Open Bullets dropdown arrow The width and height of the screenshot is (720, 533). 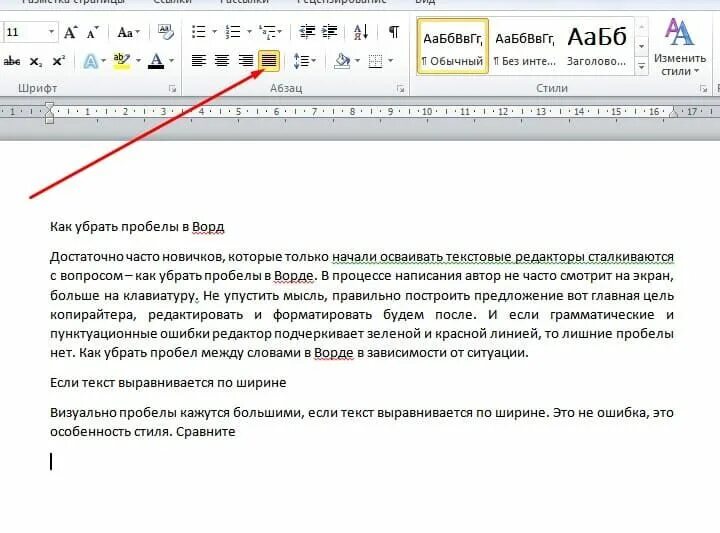(x=214, y=32)
